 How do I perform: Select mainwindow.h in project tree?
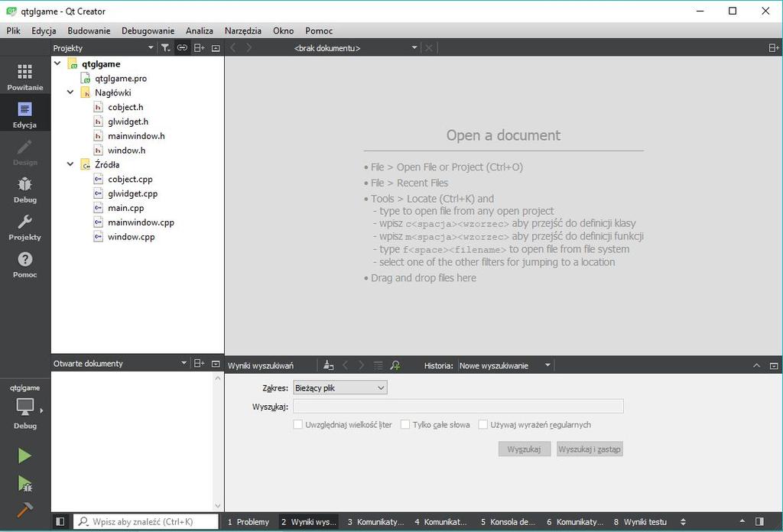pyautogui.click(x=136, y=136)
